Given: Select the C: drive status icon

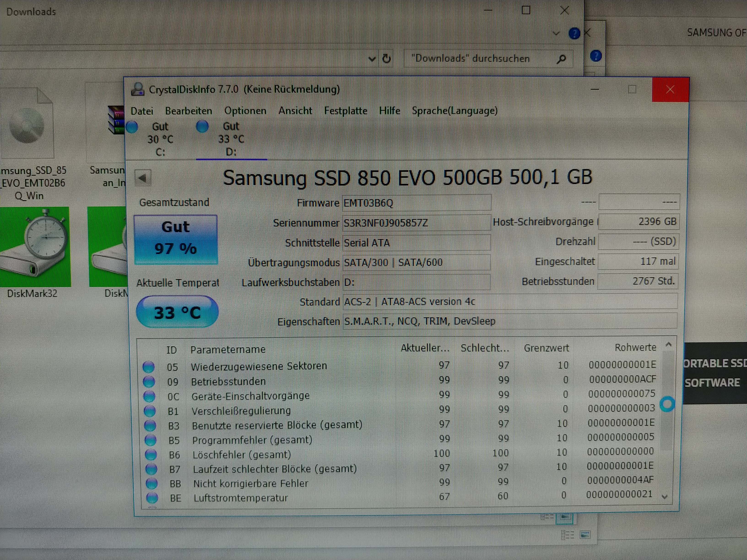Looking at the screenshot, I should (132, 127).
